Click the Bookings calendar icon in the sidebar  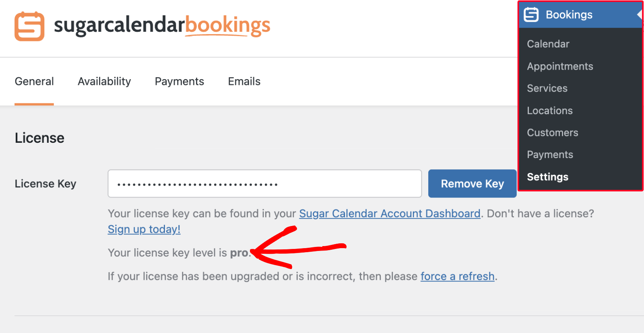pyautogui.click(x=531, y=14)
